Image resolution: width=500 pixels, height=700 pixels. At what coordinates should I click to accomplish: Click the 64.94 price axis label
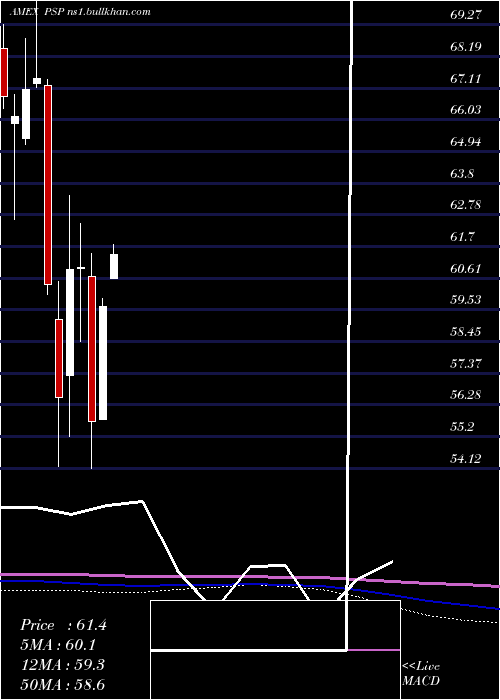tap(466, 142)
